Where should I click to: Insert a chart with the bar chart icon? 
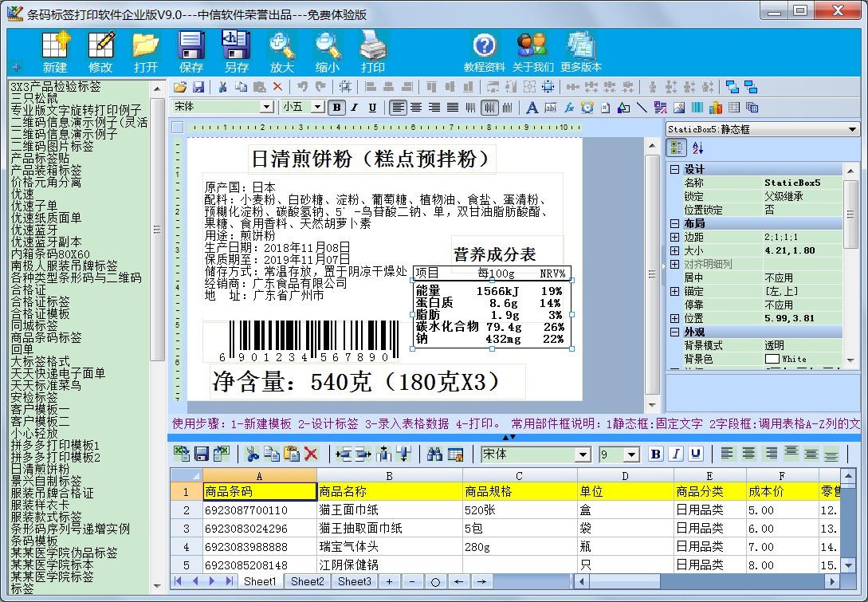tap(715, 108)
